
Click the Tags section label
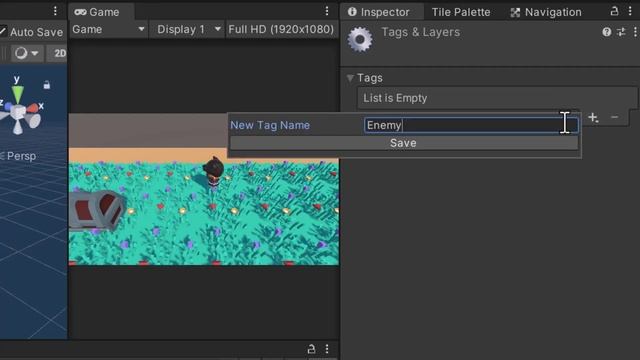tap(370, 78)
